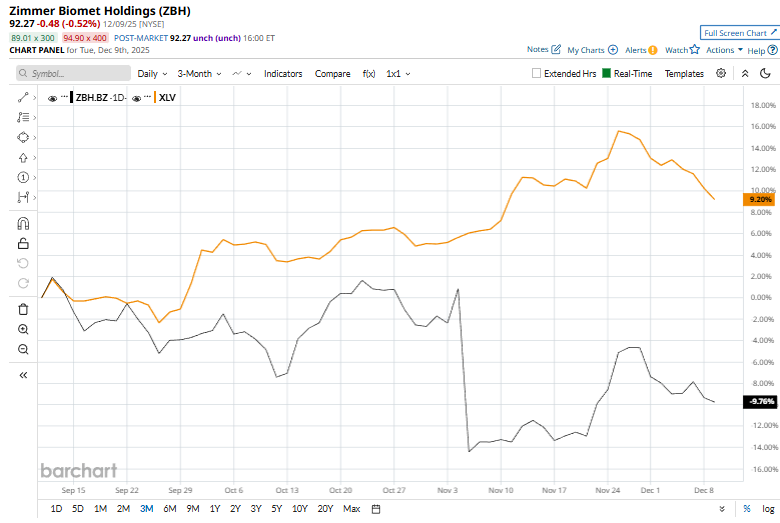Select the 2M time range
The height and width of the screenshot is (523, 780).
tap(123, 509)
